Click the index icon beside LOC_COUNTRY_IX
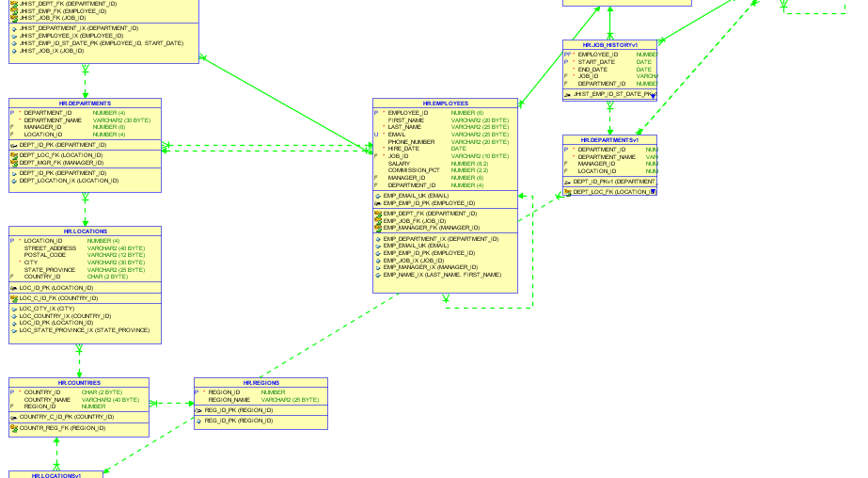The width and height of the screenshot is (868, 478). [x=14, y=316]
